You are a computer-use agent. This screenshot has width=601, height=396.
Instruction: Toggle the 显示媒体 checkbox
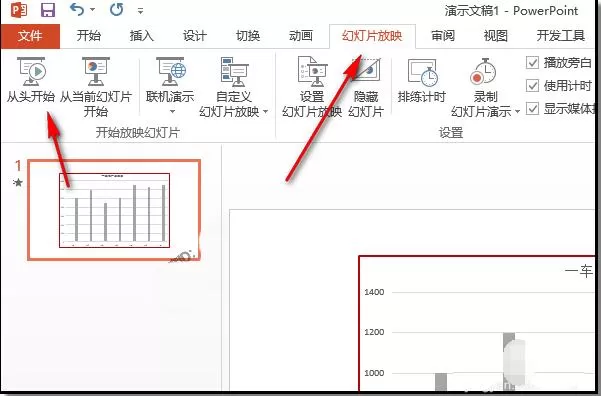tap(532, 108)
